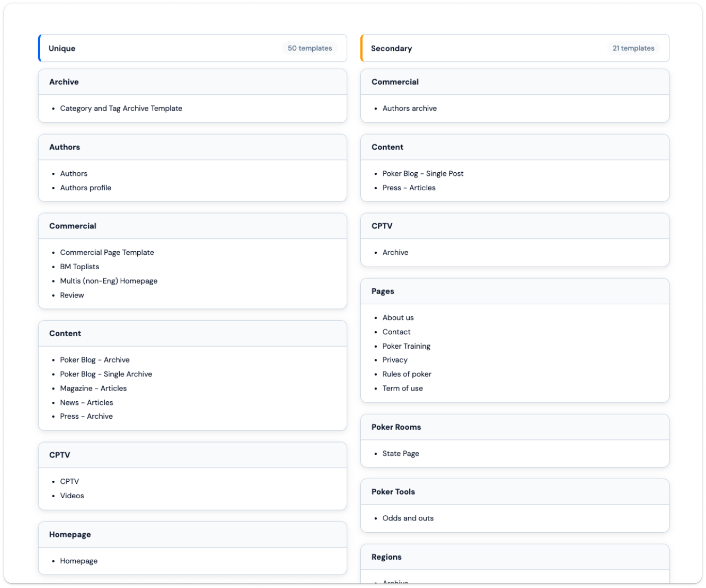Open 'Multis (non-Eng) Homepage' template
This screenshot has height=588, width=706.
[108, 281]
